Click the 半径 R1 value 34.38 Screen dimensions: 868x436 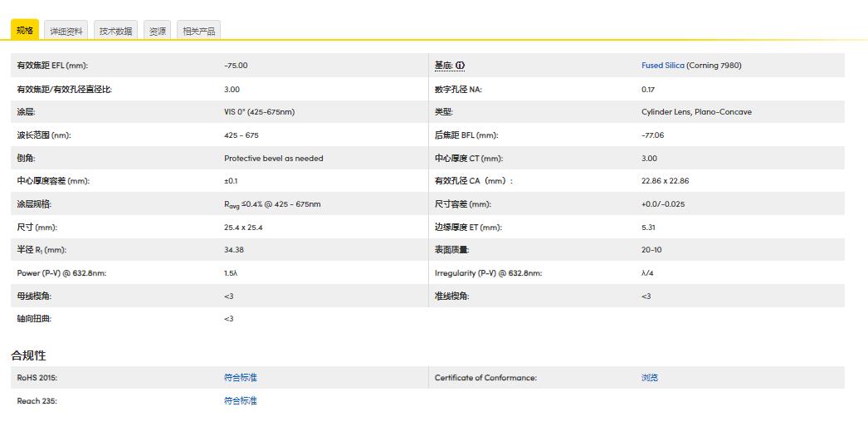pyautogui.click(x=233, y=250)
